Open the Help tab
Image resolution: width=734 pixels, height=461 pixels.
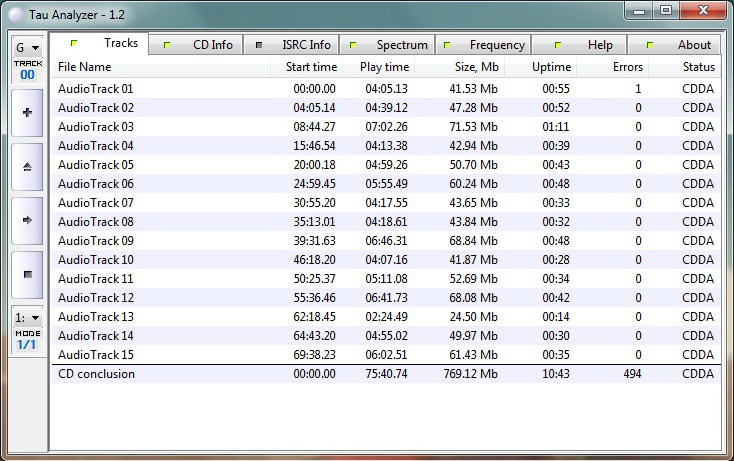(579, 45)
